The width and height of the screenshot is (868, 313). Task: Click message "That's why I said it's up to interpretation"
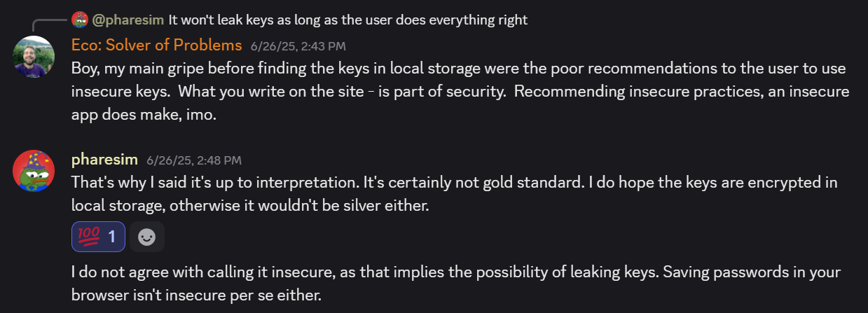455,194
